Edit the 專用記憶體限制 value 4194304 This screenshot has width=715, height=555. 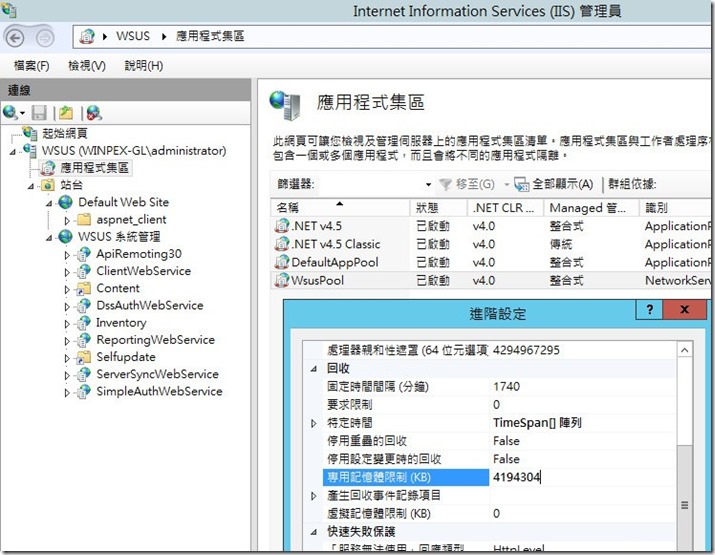pyautogui.click(x=581, y=477)
